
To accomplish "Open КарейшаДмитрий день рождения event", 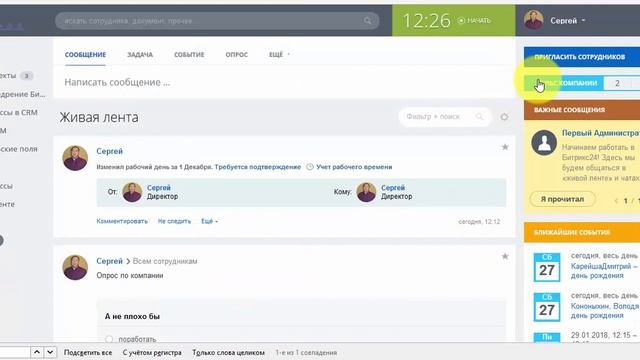I will (x=604, y=271).
